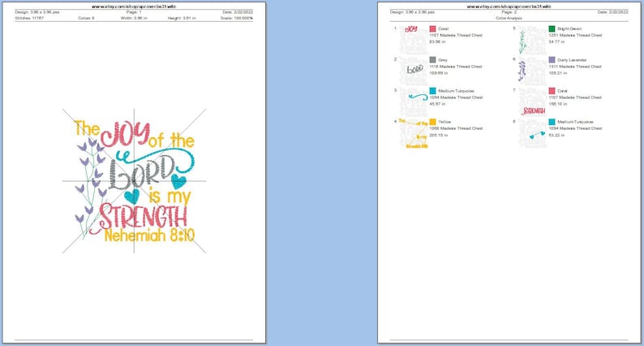
Task: Click the '109.21 in' thread length
Action: (x=558, y=73)
